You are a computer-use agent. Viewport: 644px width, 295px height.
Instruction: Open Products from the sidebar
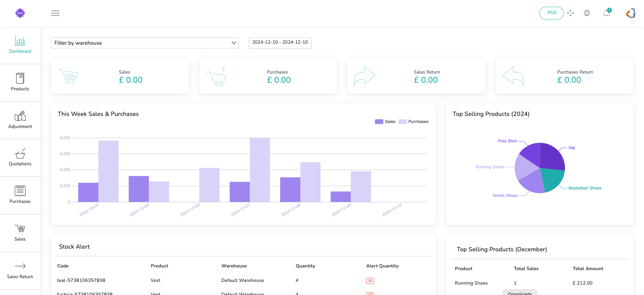(20, 82)
